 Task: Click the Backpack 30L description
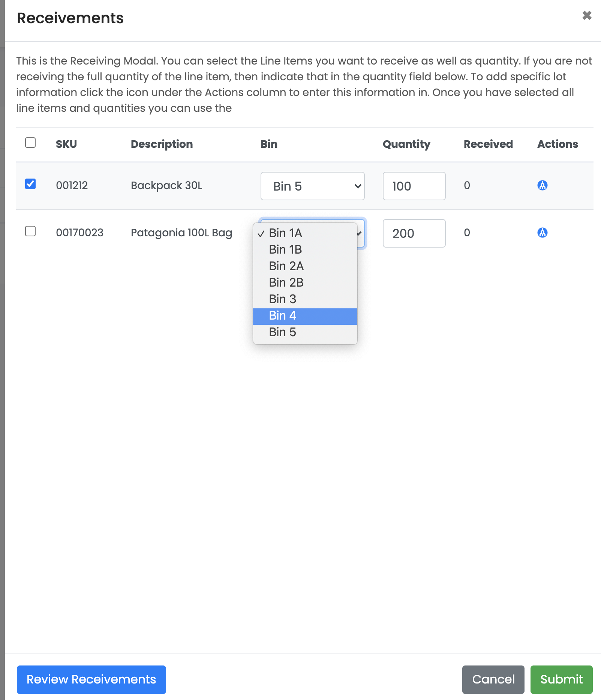coord(166,185)
